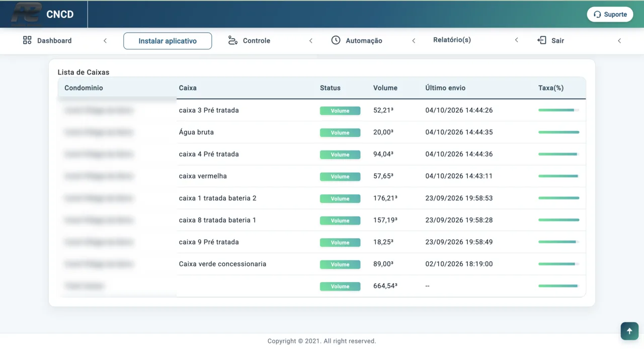Click the Taxa bar for caixa 9 Pré tratada
Image resolution: width=644 pixels, height=349 pixels.
click(x=558, y=242)
